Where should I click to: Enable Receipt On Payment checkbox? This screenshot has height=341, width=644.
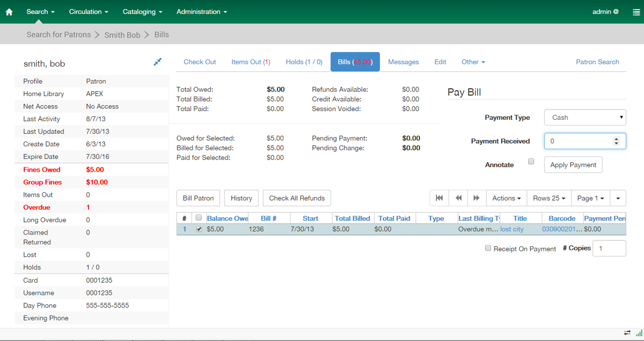(x=488, y=248)
